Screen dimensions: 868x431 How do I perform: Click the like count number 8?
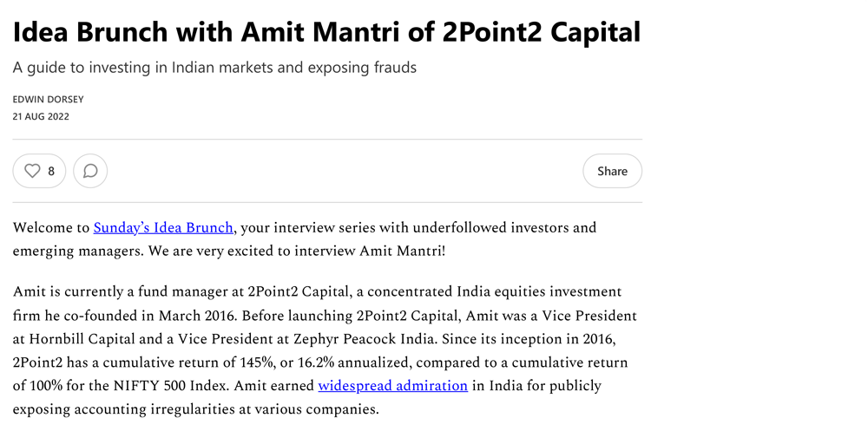click(51, 172)
